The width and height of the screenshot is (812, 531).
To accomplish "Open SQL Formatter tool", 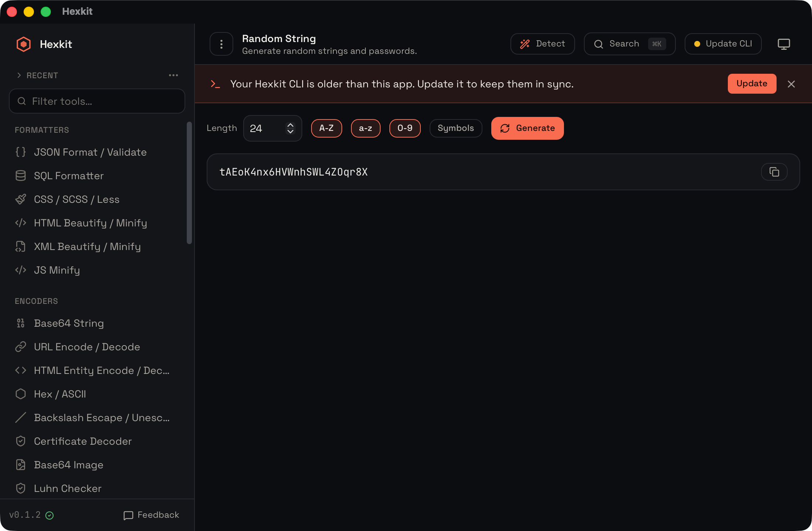I will (x=97, y=176).
